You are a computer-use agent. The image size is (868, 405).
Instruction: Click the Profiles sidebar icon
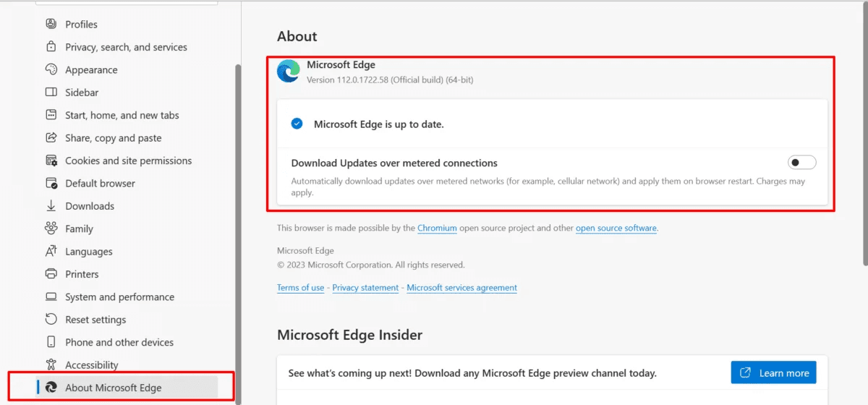(x=51, y=24)
